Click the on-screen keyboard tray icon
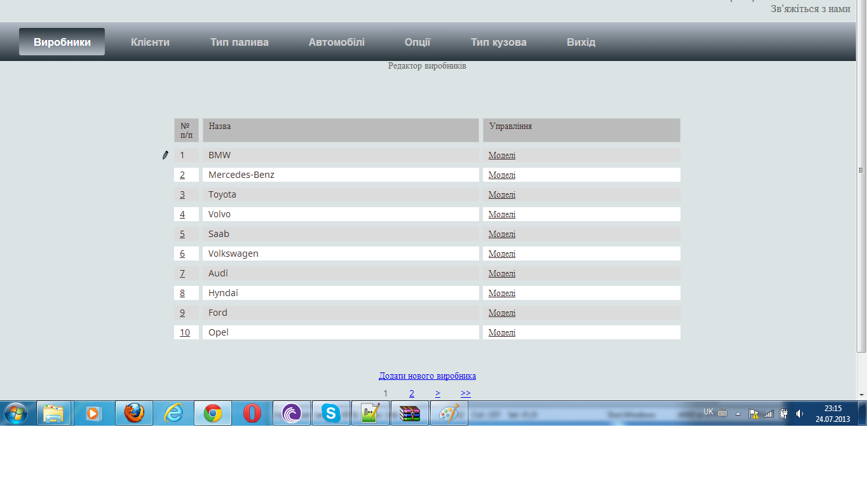Screen dimensions: 868x488 [x=722, y=412]
